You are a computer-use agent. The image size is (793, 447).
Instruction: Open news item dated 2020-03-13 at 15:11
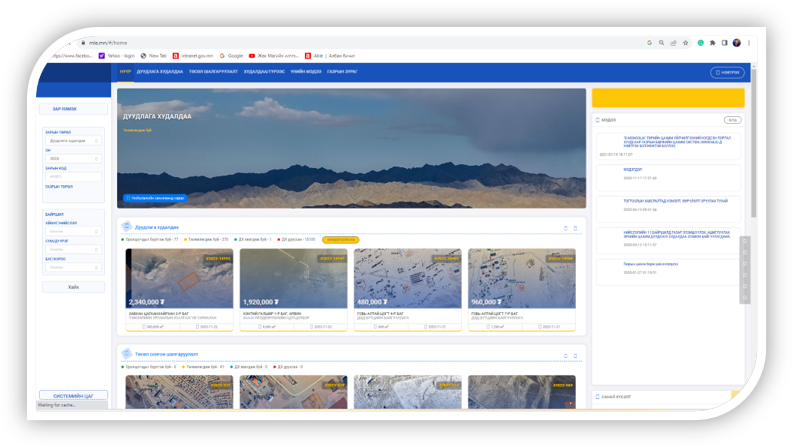point(669,240)
